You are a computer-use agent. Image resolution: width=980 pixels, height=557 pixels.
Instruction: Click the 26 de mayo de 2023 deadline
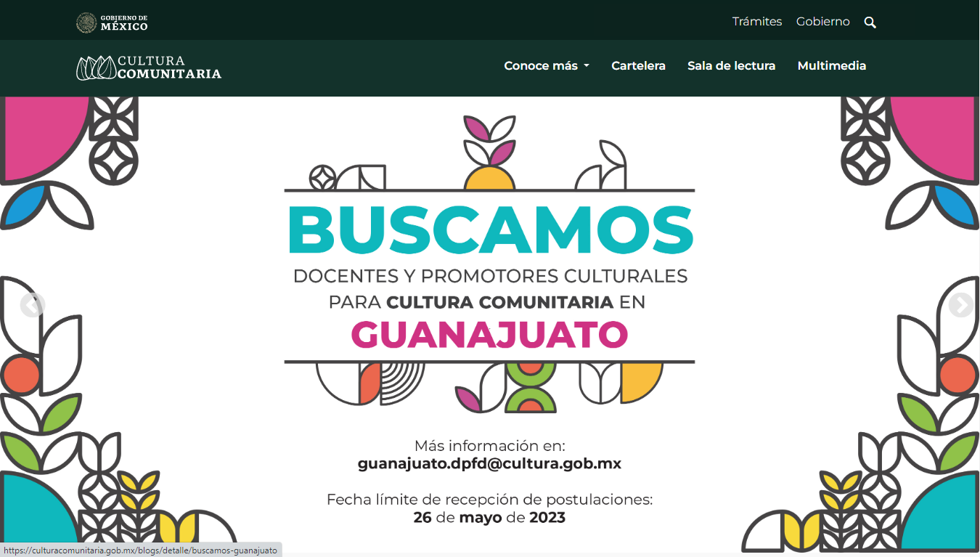click(x=489, y=518)
